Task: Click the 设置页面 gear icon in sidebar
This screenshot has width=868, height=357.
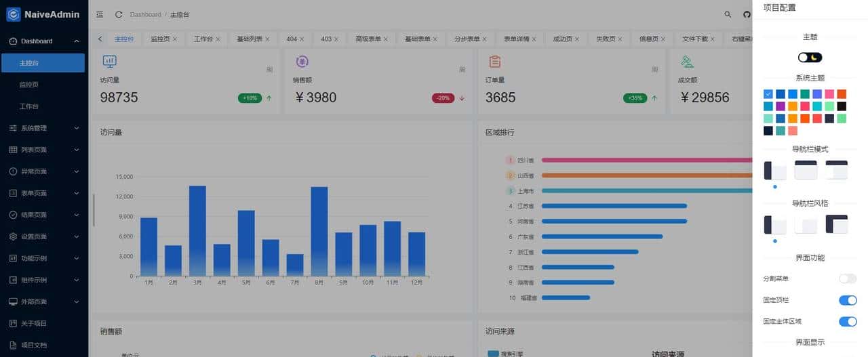Action: (13, 236)
